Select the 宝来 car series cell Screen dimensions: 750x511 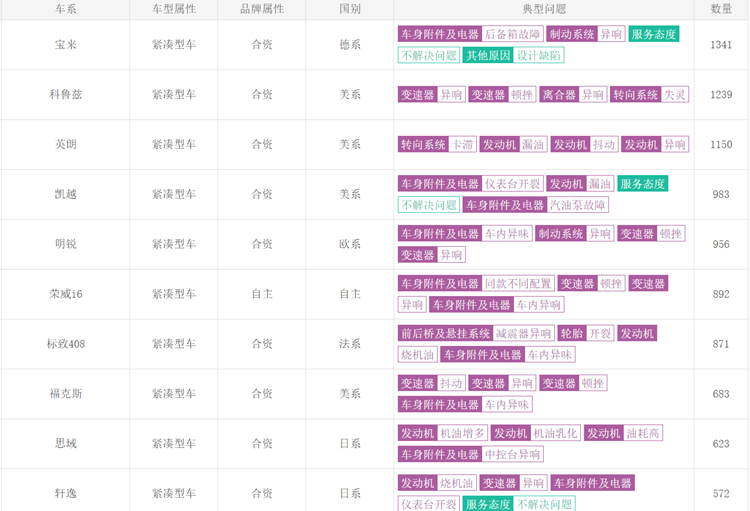66,44
